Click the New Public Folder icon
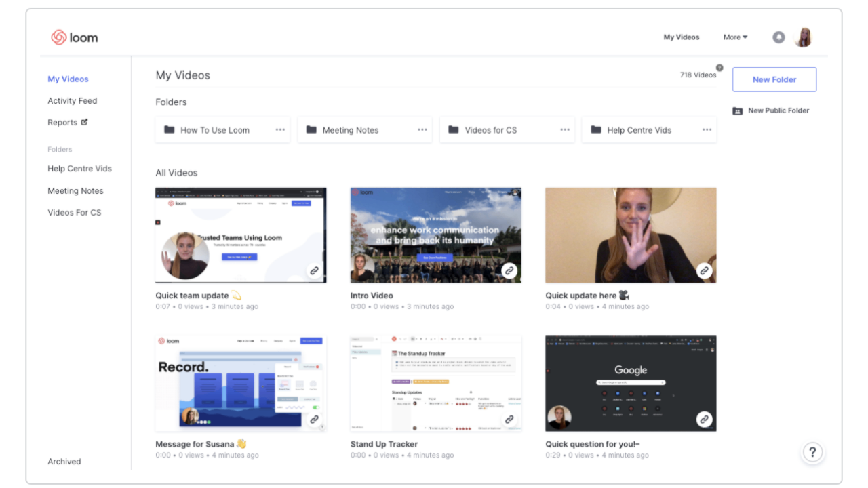The width and height of the screenshot is (868, 488). 737,110
